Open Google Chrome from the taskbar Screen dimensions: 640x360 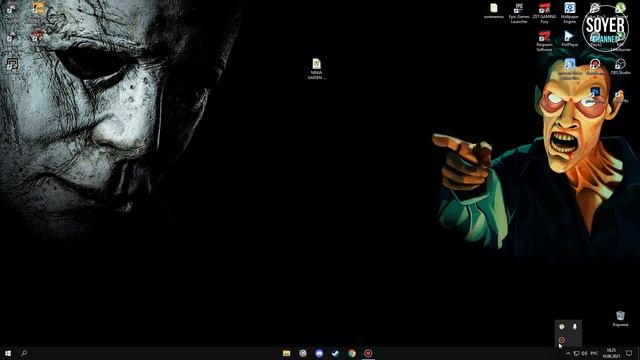tap(352, 353)
